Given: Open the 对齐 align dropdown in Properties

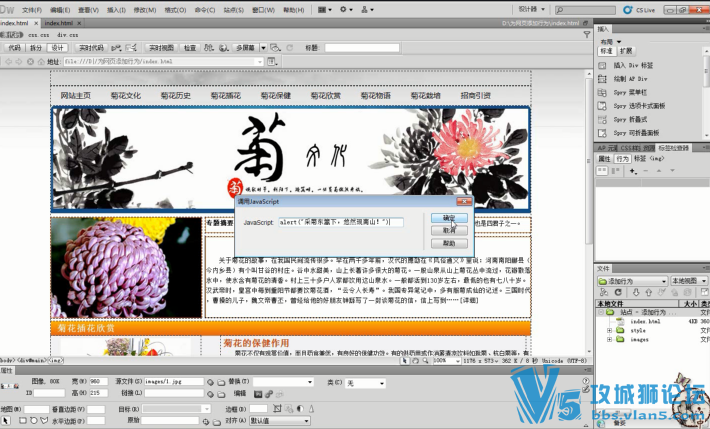Looking at the screenshot, I should (280, 421).
